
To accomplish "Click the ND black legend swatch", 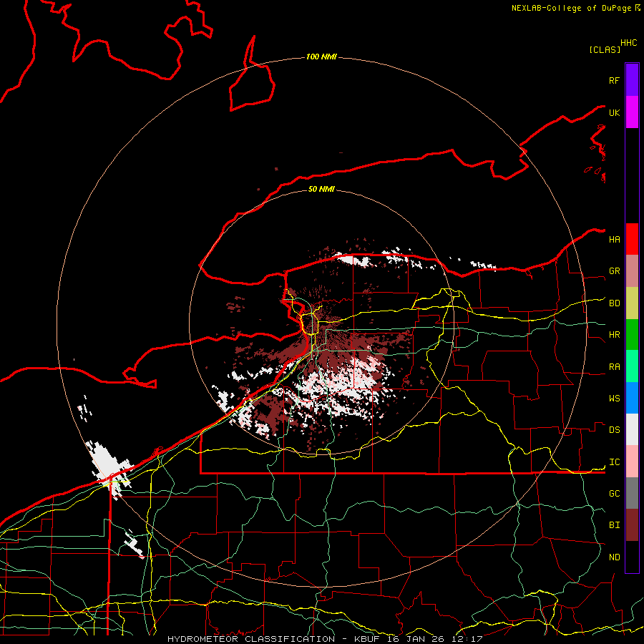I will 632,557.
